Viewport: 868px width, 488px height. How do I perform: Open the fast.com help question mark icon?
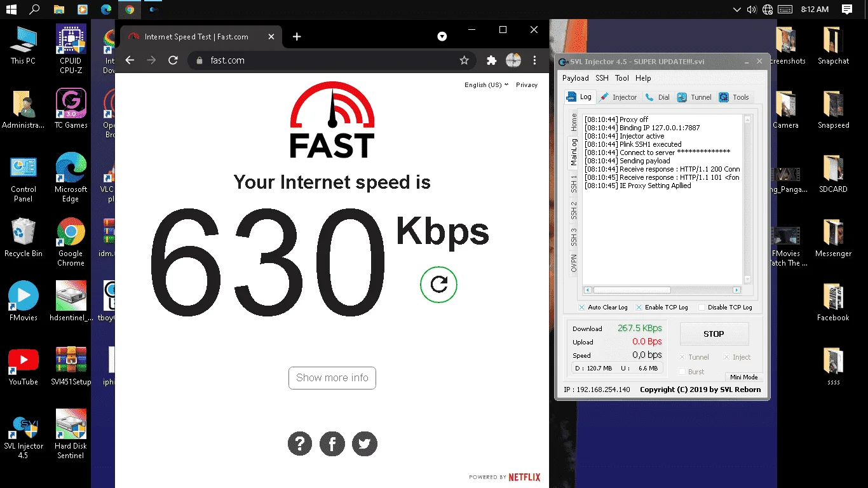(300, 444)
